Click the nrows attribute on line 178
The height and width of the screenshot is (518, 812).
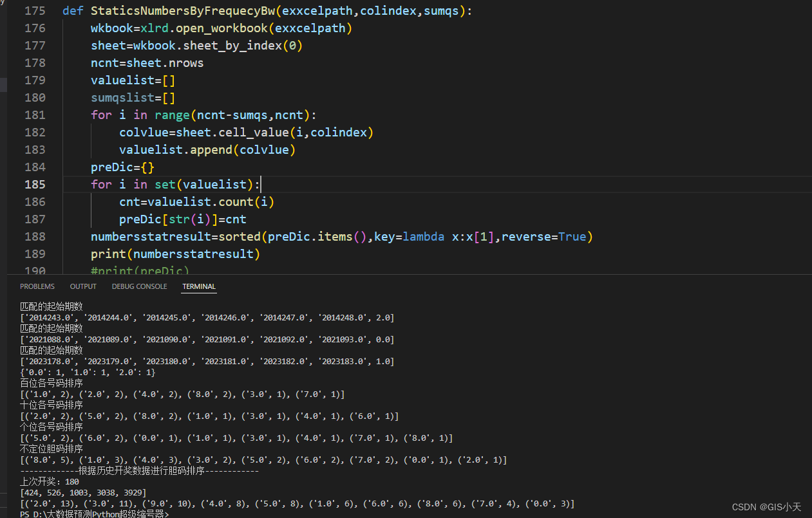pos(186,63)
